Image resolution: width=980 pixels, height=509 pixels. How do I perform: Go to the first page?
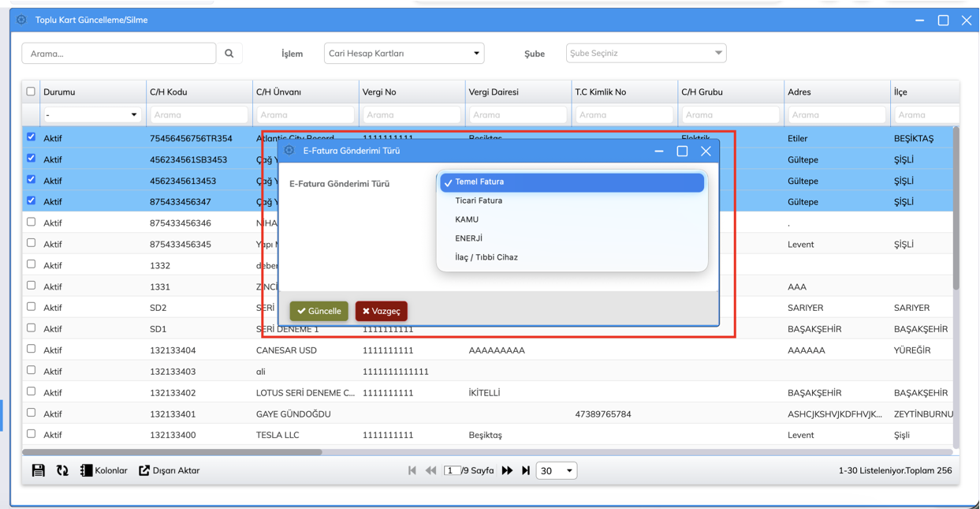[x=412, y=470]
